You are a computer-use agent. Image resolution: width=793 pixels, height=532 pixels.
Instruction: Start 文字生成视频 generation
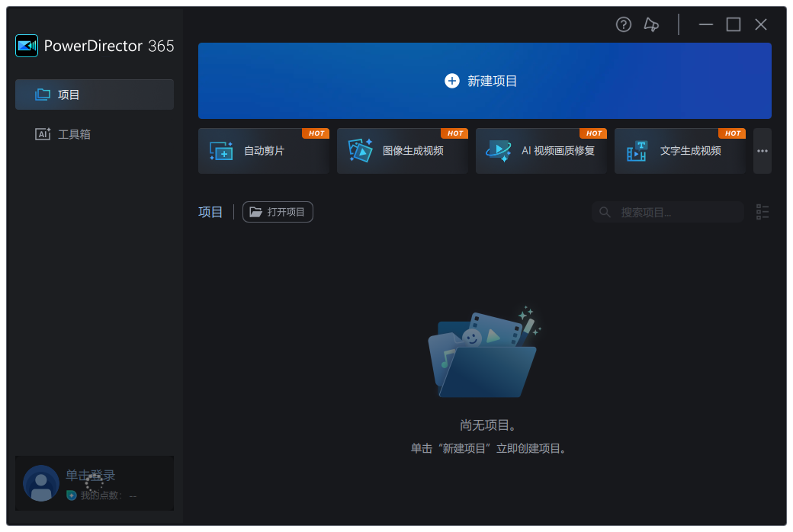pos(679,150)
